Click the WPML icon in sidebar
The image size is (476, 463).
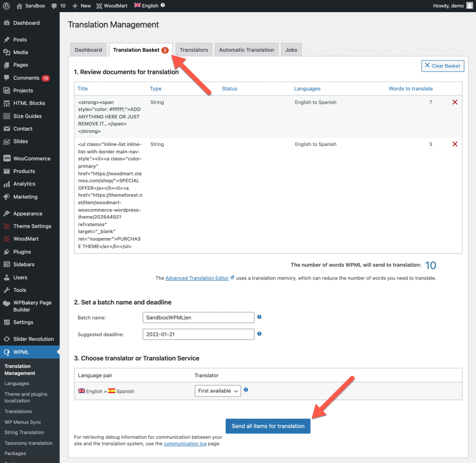7,352
